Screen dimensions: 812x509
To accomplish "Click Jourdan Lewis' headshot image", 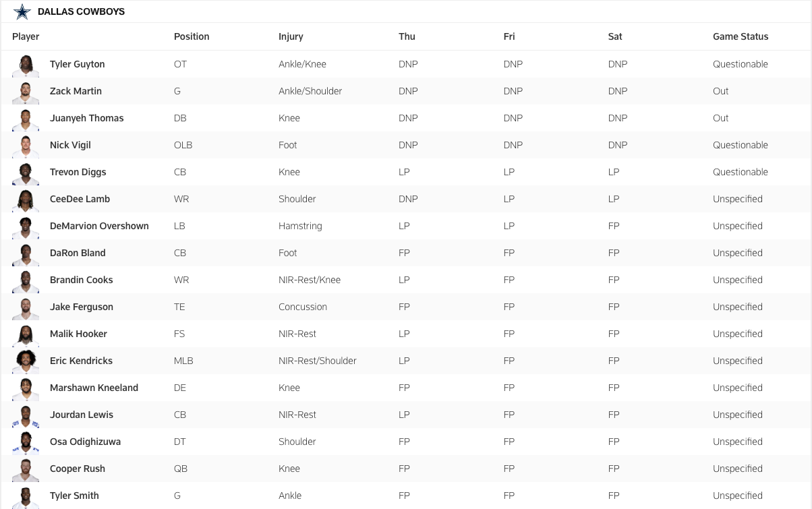I will [x=26, y=415].
